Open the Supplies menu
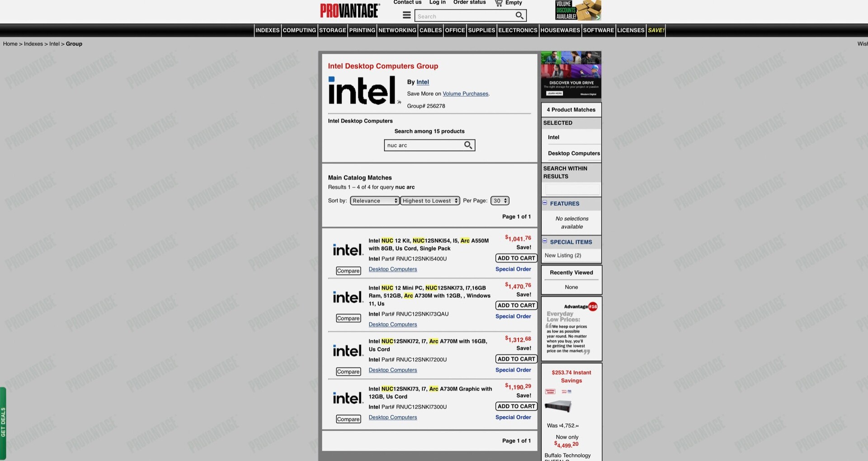This screenshot has width=868, height=461. (481, 30)
